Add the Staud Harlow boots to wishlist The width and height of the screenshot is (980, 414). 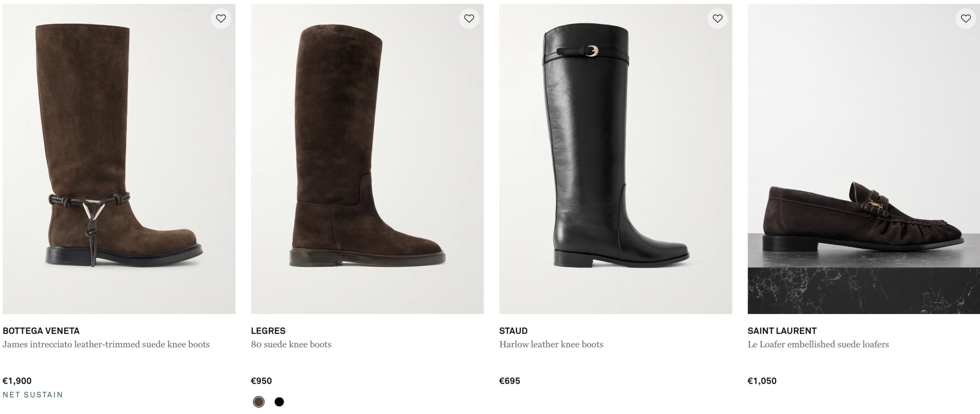(718, 18)
